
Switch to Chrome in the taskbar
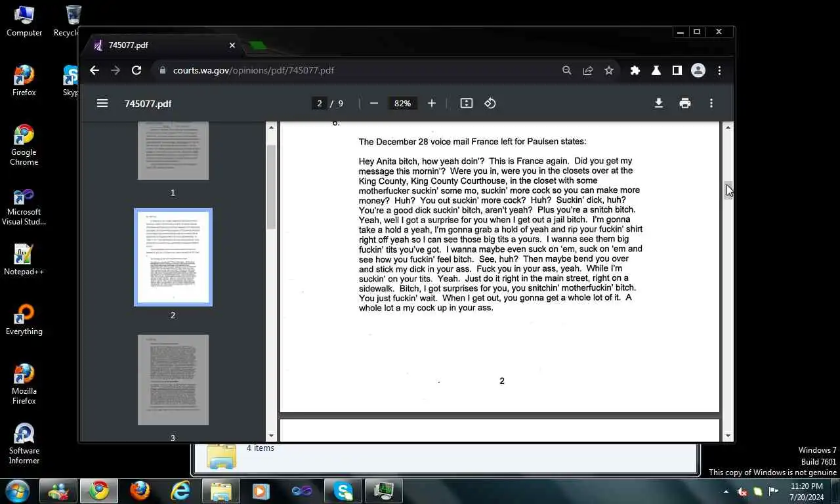(99, 491)
